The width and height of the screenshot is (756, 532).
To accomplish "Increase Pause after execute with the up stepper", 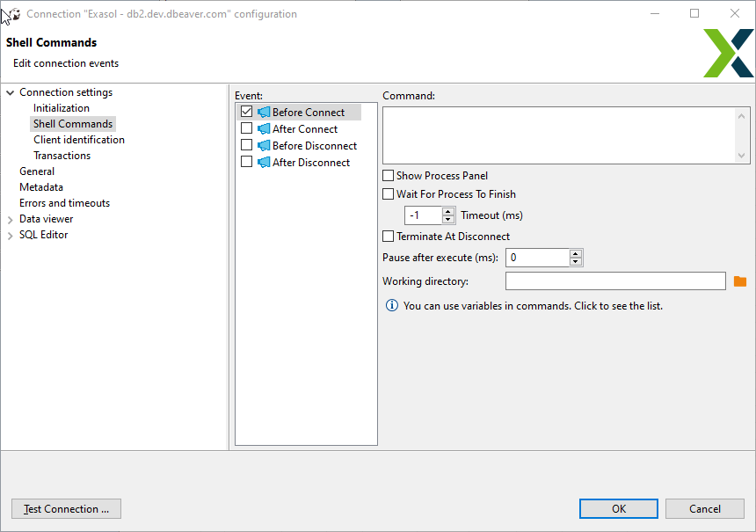I will 576,253.
